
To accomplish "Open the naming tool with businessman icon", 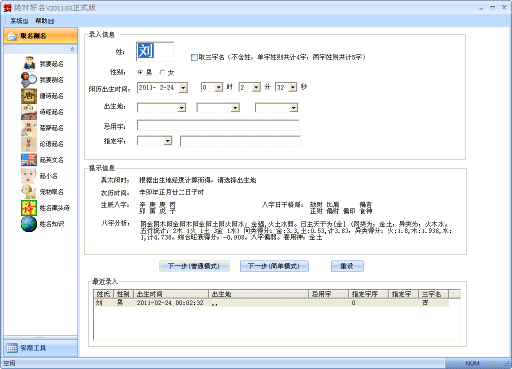I will [29, 64].
